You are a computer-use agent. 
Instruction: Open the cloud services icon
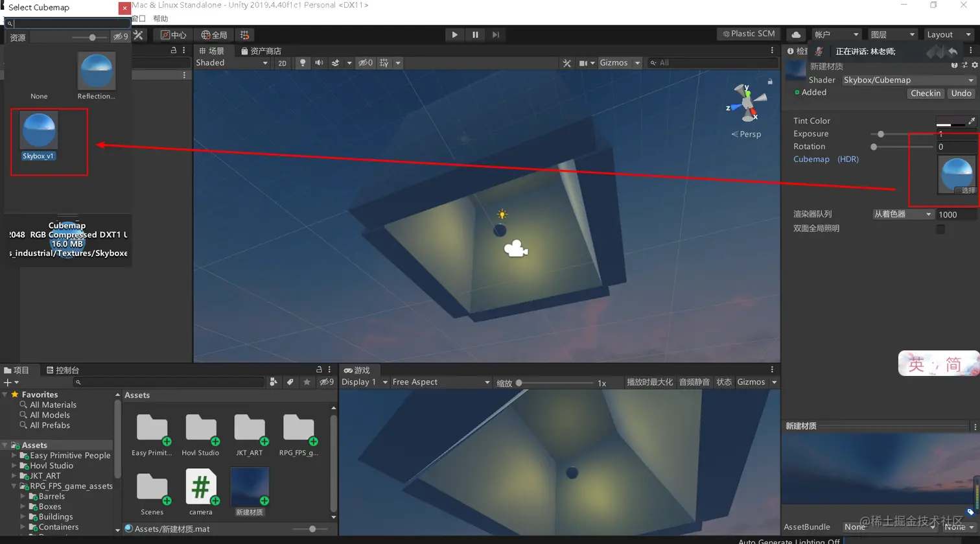click(796, 34)
